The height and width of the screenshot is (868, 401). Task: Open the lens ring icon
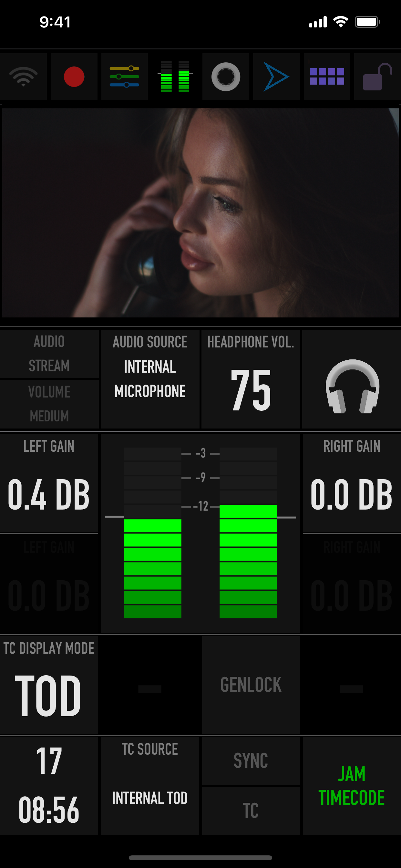tap(225, 77)
